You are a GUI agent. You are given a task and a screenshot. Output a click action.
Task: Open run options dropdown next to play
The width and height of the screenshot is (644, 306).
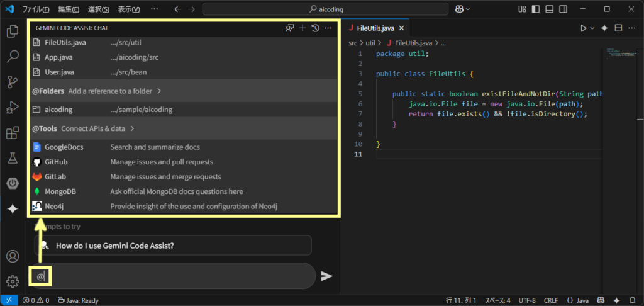592,28
